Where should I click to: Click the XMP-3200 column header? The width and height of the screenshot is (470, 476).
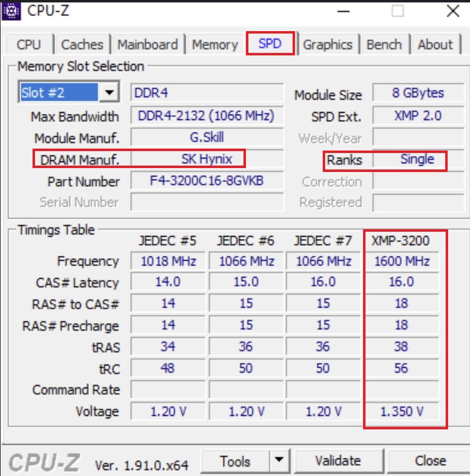click(x=400, y=241)
